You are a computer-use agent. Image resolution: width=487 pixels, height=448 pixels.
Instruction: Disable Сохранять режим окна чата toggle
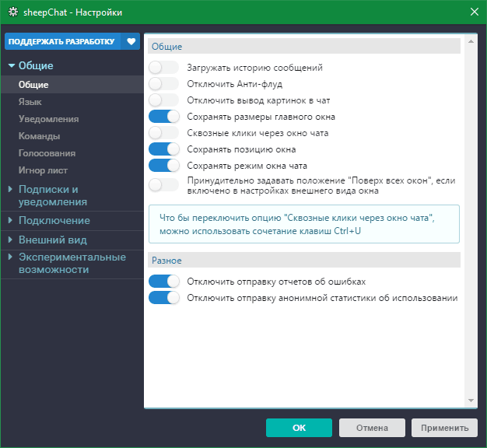(x=163, y=166)
